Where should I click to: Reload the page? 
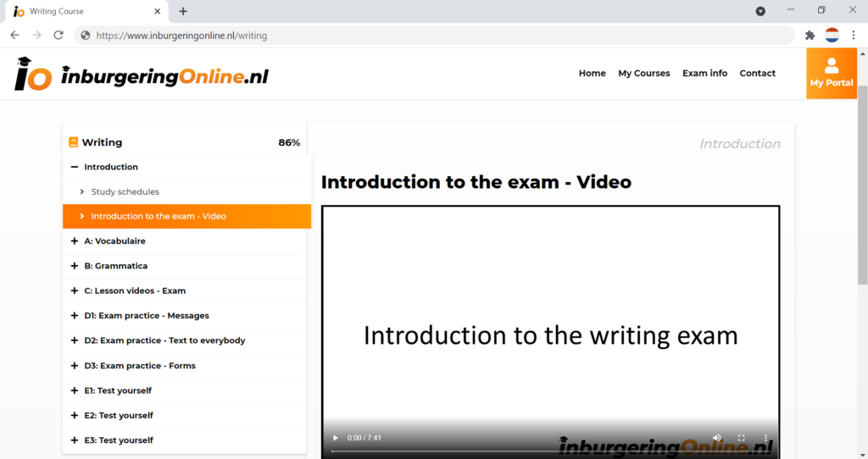point(58,35)
